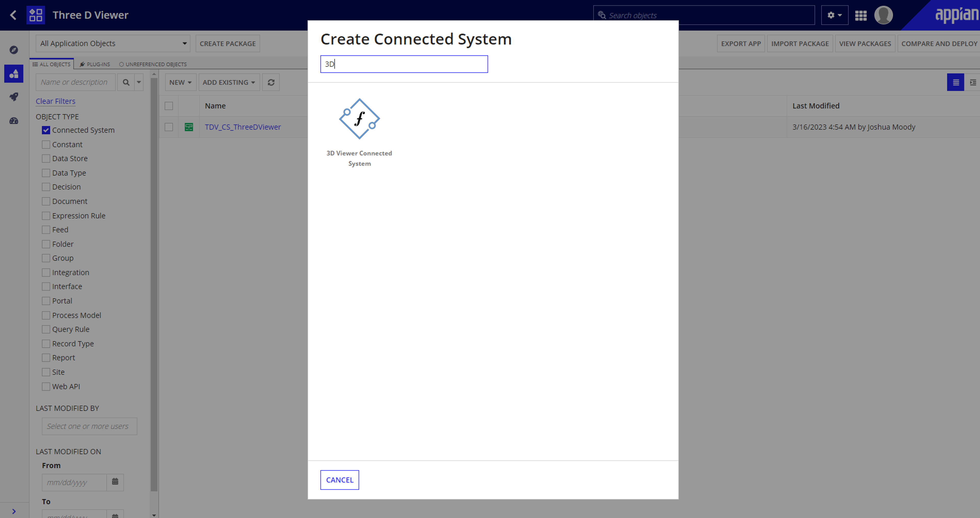Open the TDV_CS_ThreeDViewer object link
This screenshot has height=518, width=980.
tap(243, 127)
